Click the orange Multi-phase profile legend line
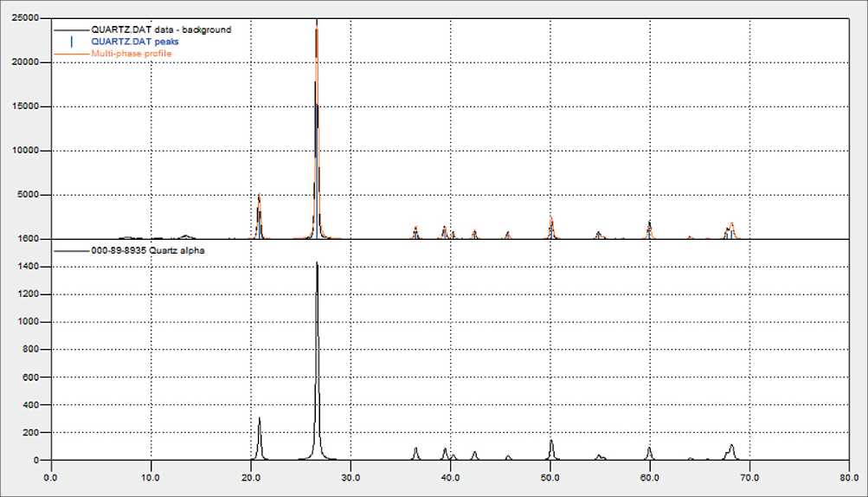The height and width of the screenshot is (497, 868). tap(72, 54)
